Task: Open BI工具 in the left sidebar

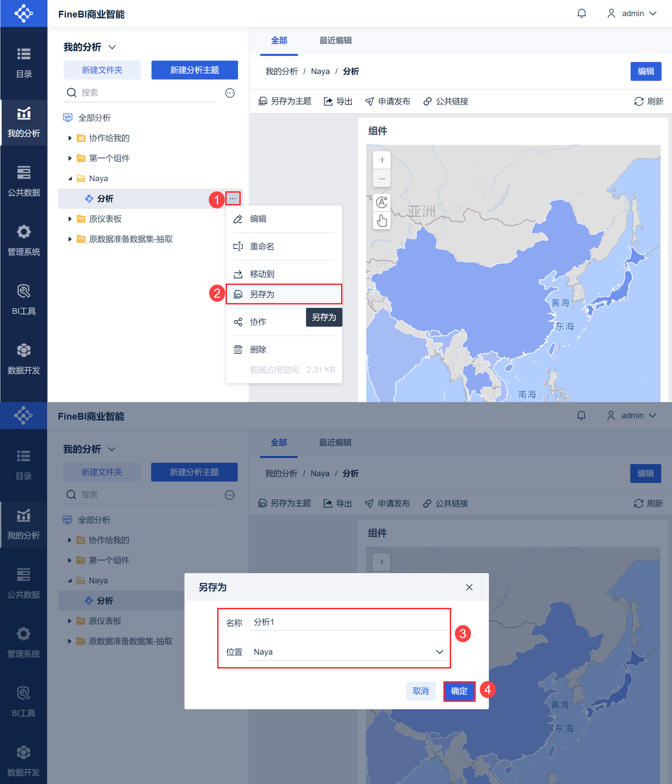Action: point(24,299)
